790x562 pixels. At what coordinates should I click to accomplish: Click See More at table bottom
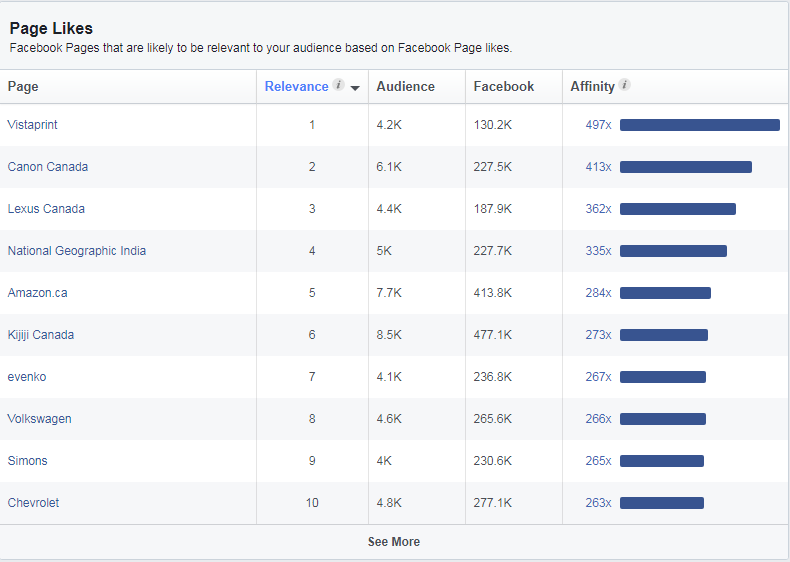394,542
